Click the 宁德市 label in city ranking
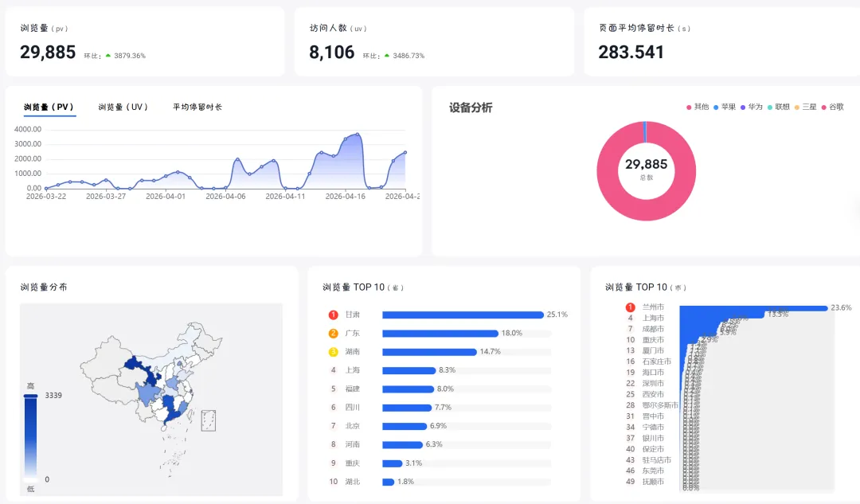 pos(653,428)
